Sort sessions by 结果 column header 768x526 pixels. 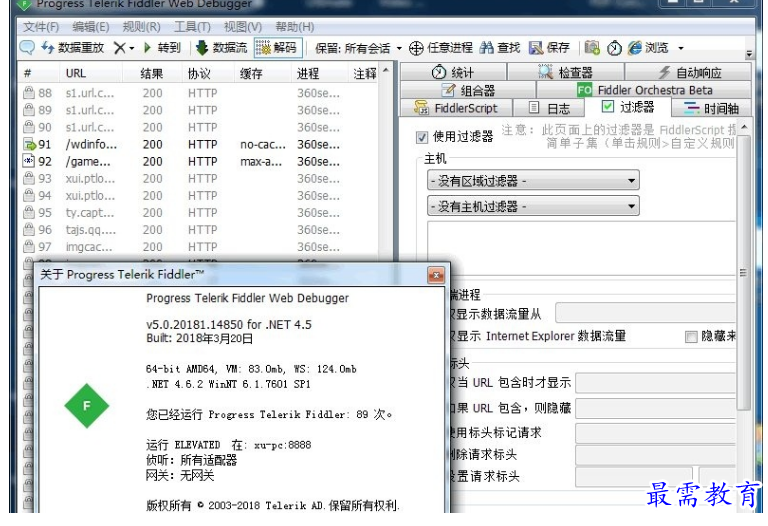coord(151,73)
